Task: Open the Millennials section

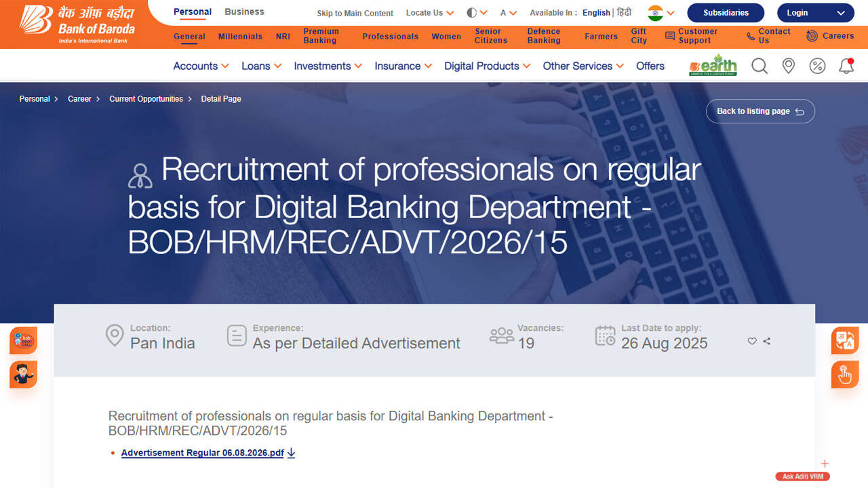Action: tap(240, 37)
